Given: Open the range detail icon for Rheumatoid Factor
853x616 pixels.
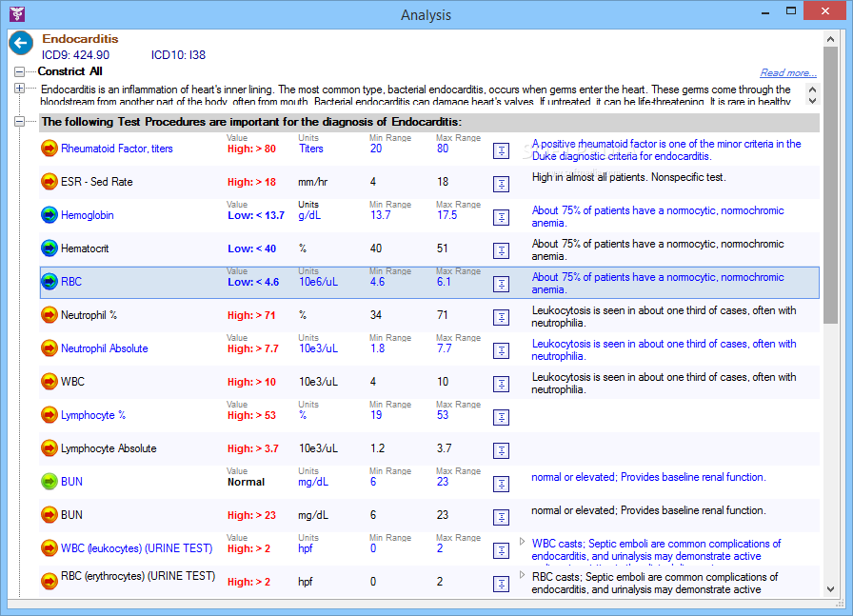Looking at the screenshot, I should click(501, 150).
